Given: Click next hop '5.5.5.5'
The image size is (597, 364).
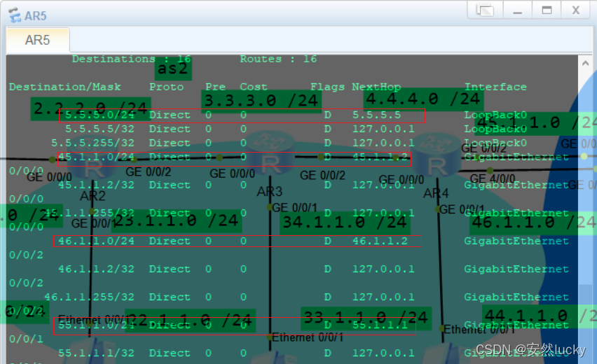Looking at the screenshot, I should coord(376,115).
